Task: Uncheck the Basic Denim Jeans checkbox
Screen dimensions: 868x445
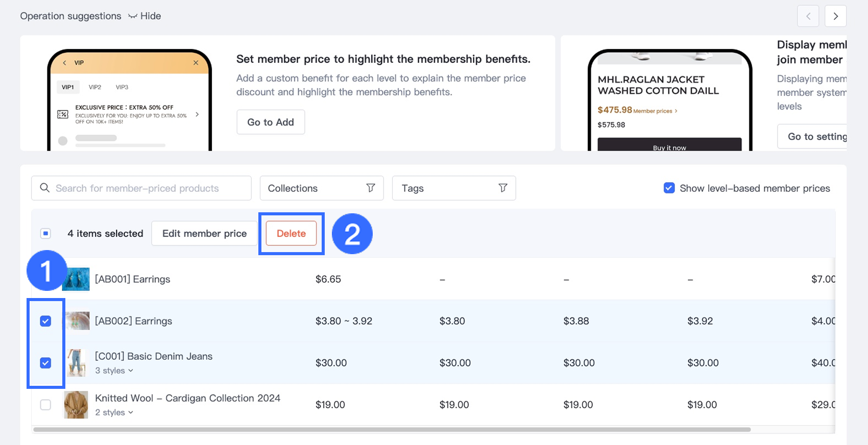Action: [x=45, y=363]
